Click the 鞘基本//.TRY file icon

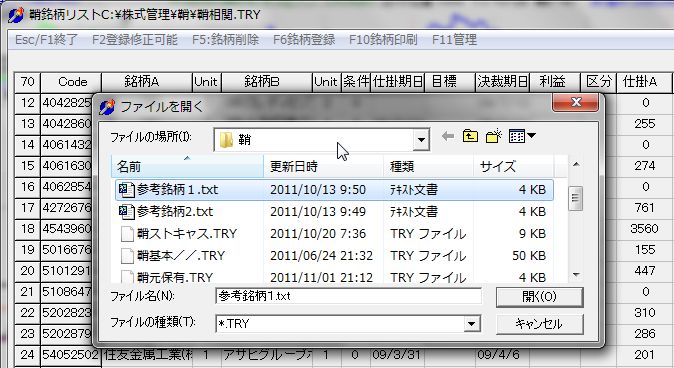127,256
